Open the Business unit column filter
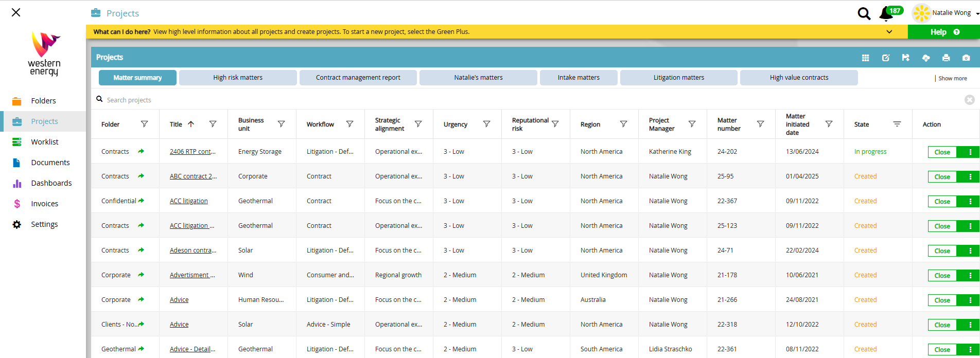 [281, 124]
